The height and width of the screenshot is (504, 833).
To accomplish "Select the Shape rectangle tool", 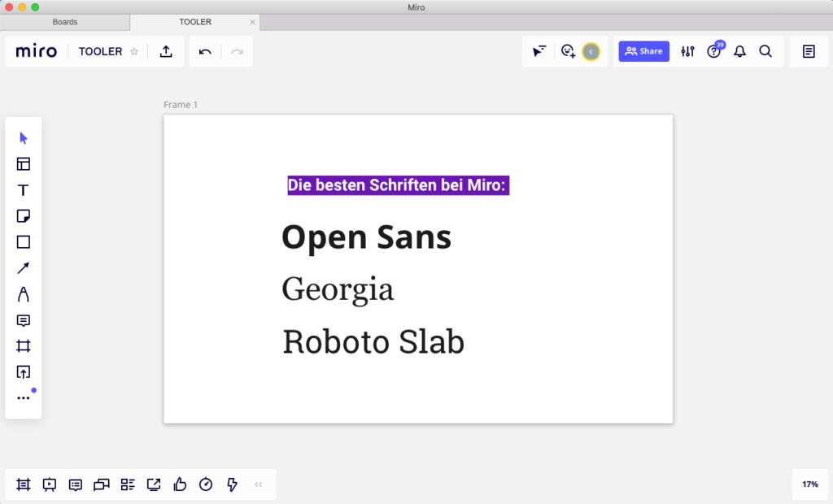I will tap(24, 242).
